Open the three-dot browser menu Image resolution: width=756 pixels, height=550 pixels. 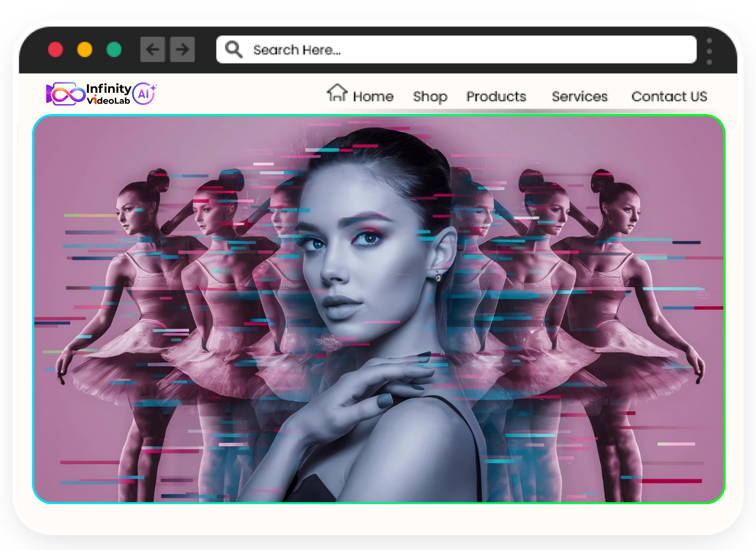[x=709, y=51]
